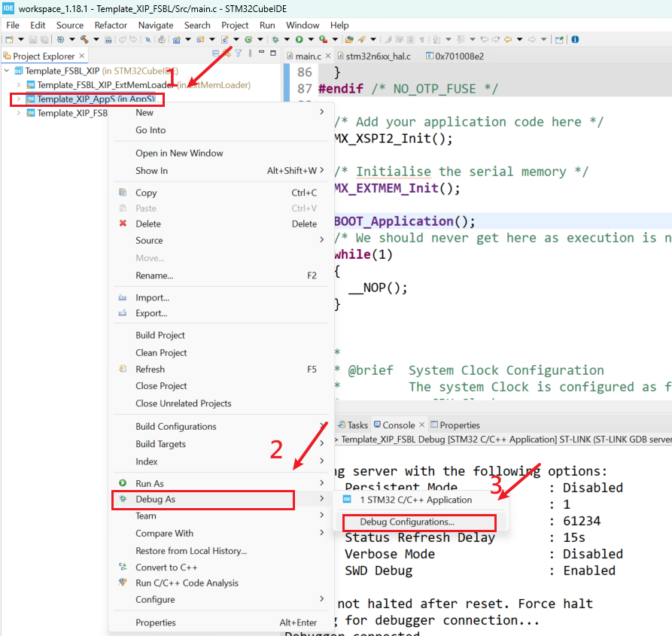Expand the Template_FSBL_XIP_ExtMemLoader project node
This screenshot has height=636, width=672.
coord(18,85)
